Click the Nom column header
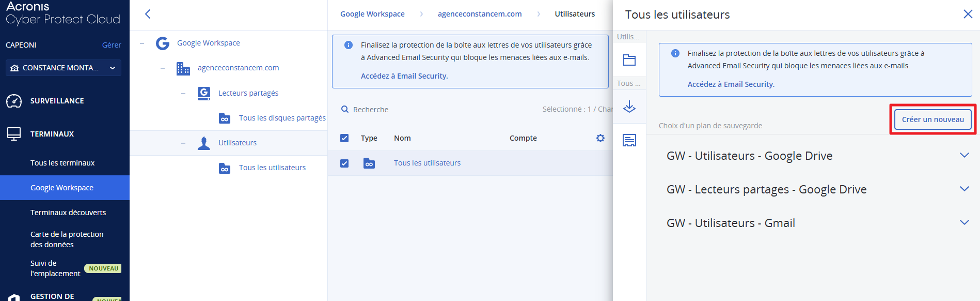 coord(402,138)
